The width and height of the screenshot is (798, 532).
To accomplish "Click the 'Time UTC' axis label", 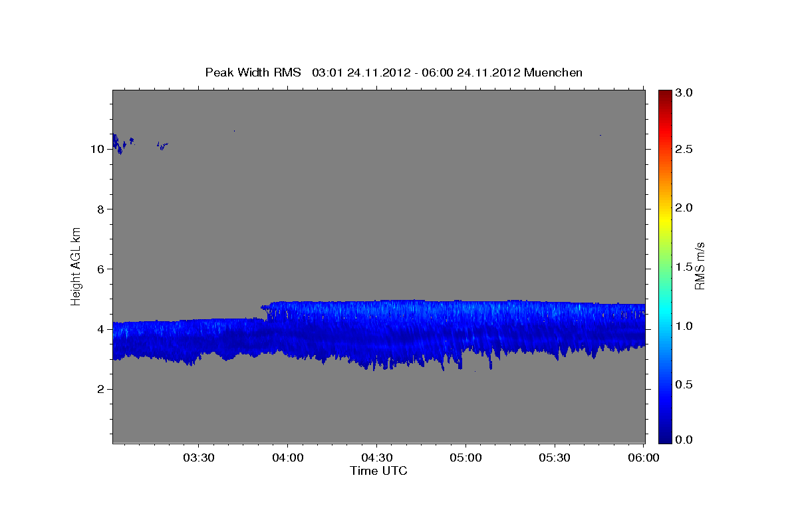I will (378, 471).
